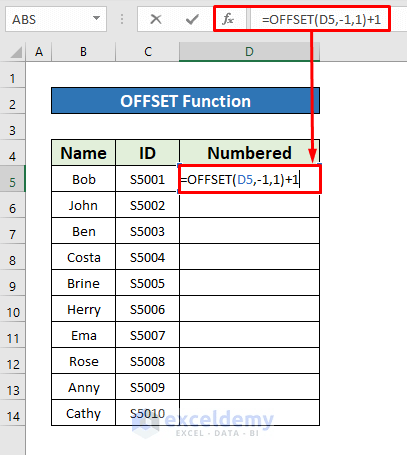Click cell D5 containing OFFSET formula
The image size is (407, 455).
coord(249,179)
